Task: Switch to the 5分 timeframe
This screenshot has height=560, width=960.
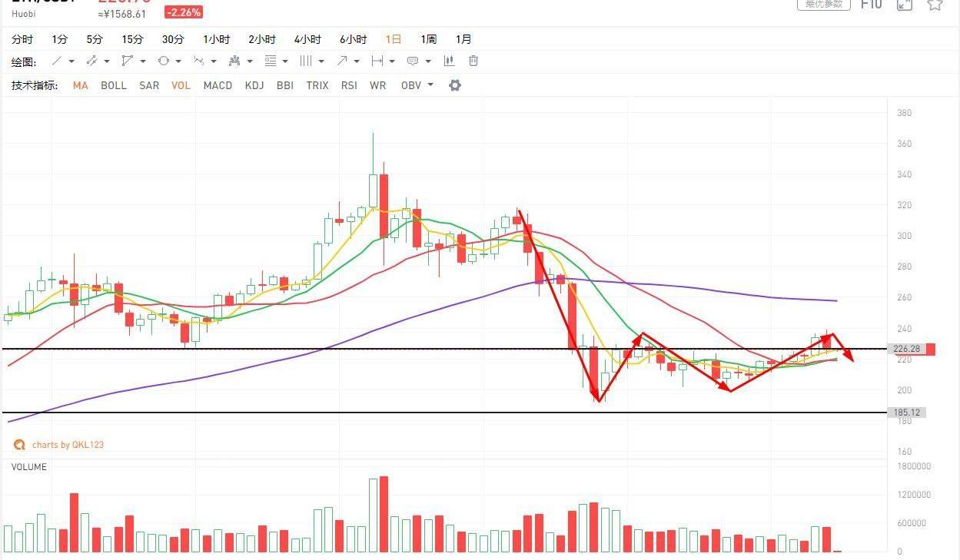Action: coord(95,39)
